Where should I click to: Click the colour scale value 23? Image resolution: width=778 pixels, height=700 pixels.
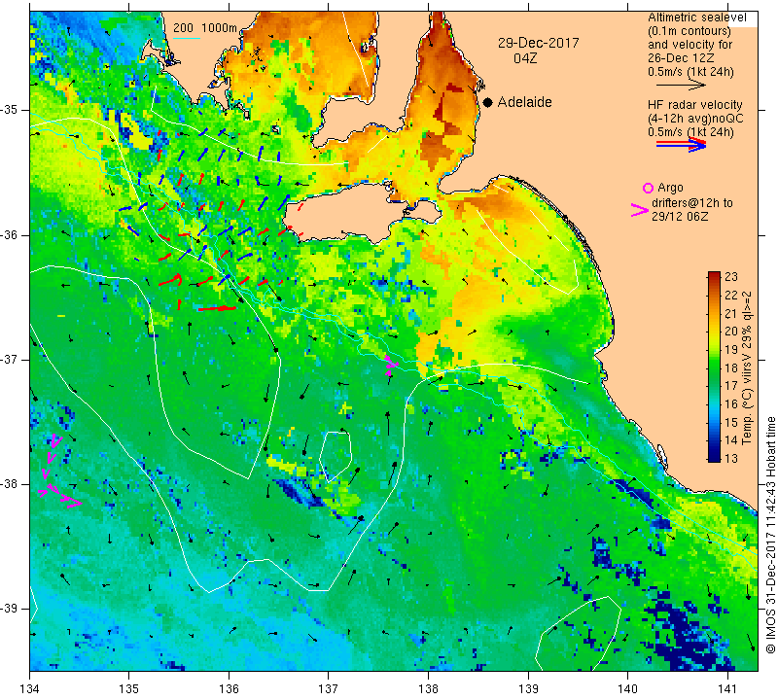click(x=731, y=277)
